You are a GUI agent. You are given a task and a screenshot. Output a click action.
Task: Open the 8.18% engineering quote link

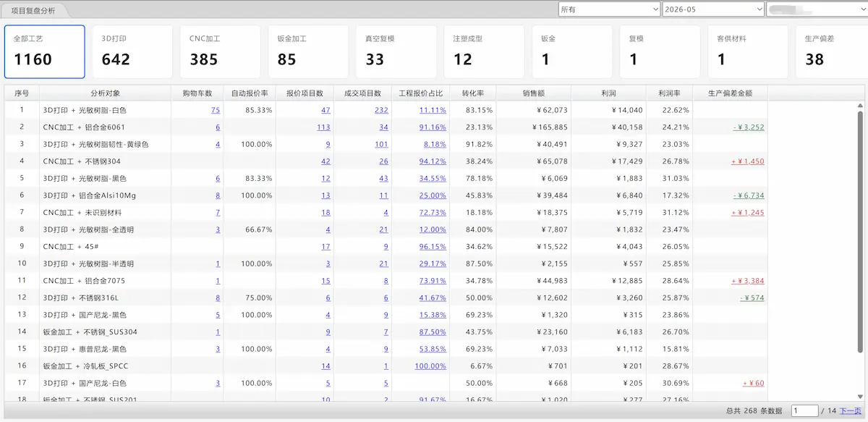[435, 144]
